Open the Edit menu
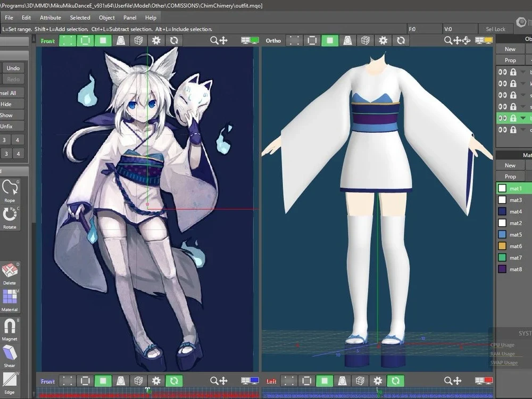Screen dimensions: 532x399 (26, 18)
